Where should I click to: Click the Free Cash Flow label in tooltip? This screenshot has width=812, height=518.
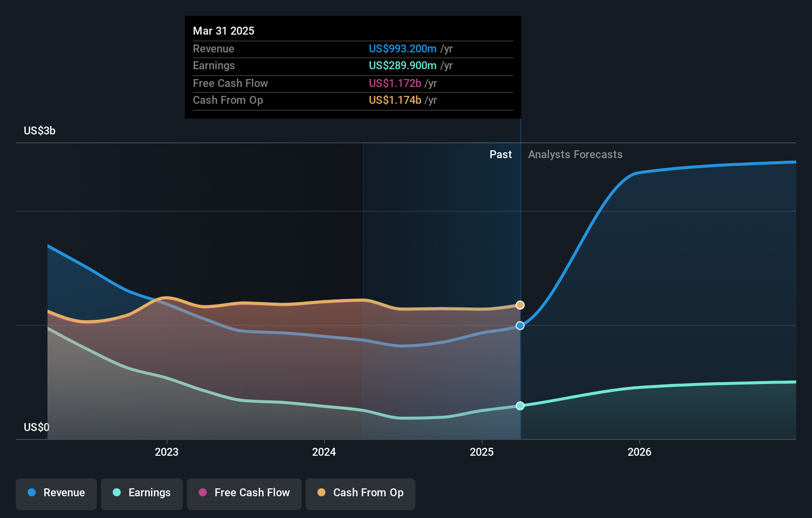tap(230, 83)
